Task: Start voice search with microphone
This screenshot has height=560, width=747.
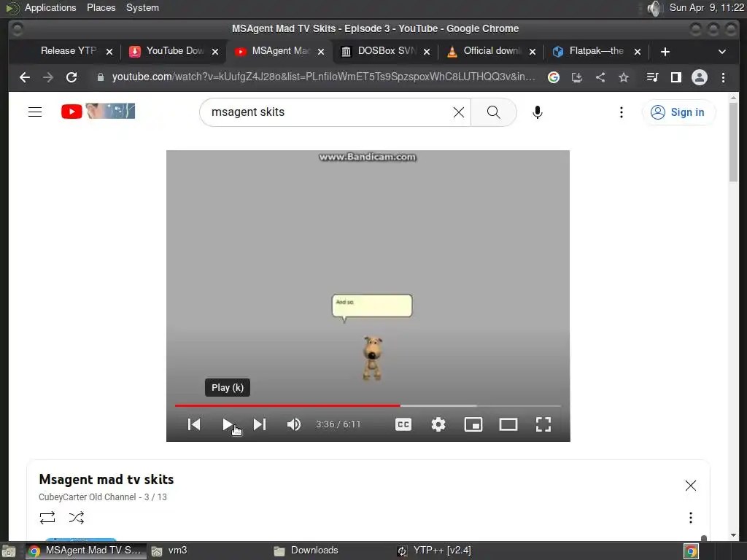Action: click(x=538, y=112)
